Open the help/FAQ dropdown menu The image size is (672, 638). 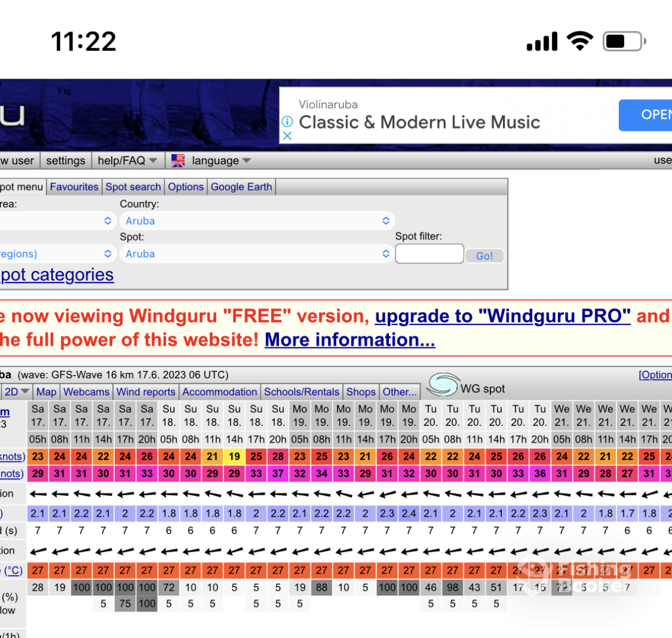coord(127,161)
